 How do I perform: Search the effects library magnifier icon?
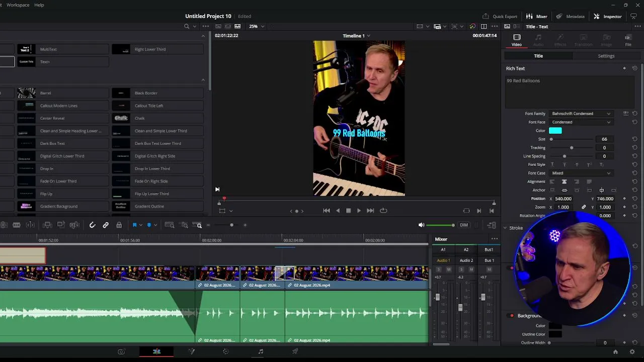(187, 26)
